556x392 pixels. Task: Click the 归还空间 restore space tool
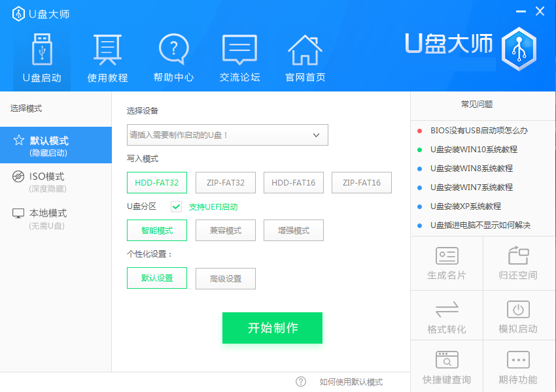518,263
